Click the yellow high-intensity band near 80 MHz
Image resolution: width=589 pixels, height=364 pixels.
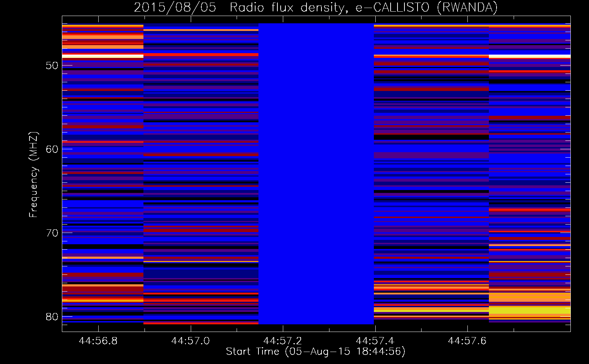click(x=530, y=310)
